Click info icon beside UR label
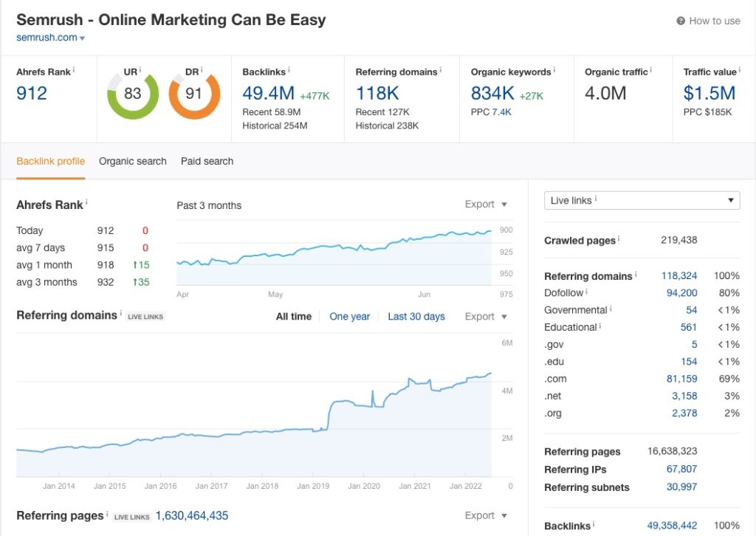756x536 pixels. (140, 70)
